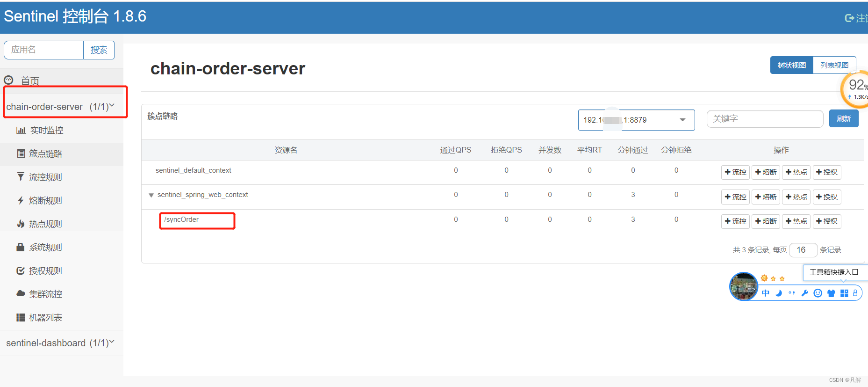The image size is (868, 387).
Task: Click the wrench tools icon
Action: tap(805, 293)
